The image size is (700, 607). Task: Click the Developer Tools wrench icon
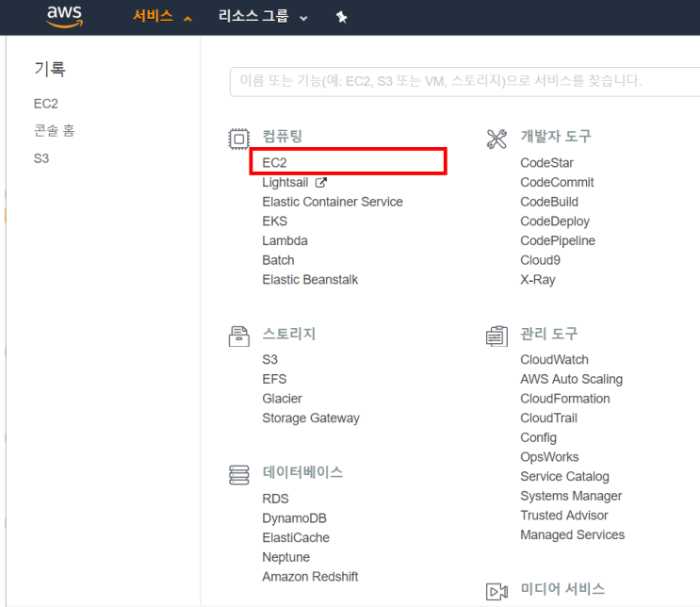pyautogui.click(x=497, y=139)
